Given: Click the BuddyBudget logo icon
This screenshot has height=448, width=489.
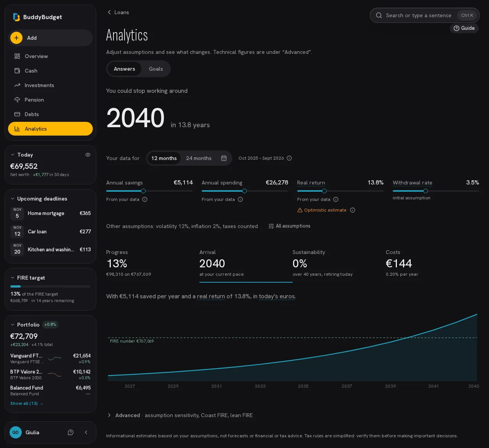Looking at the screenshot, I should point(16,17).
